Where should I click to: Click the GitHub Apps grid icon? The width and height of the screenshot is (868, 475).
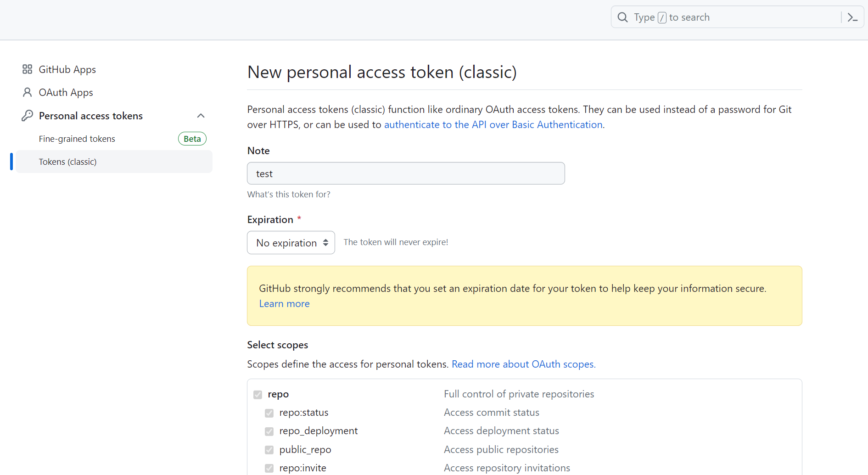click(x=27, y=69)
